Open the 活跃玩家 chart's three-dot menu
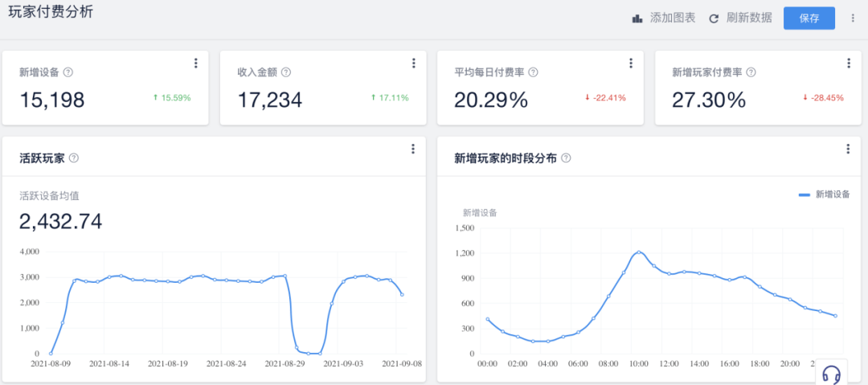This screenshot has width=868, height=385. point(413,149)
